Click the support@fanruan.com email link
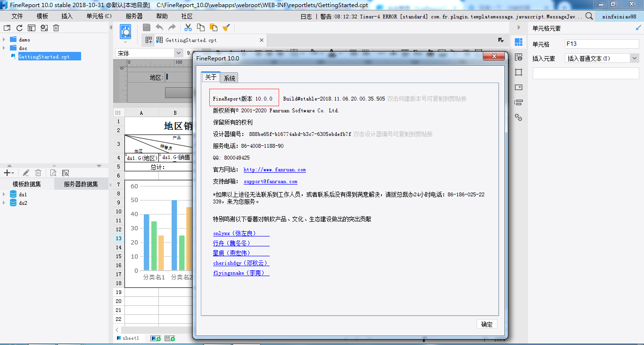 coord(271,182)
